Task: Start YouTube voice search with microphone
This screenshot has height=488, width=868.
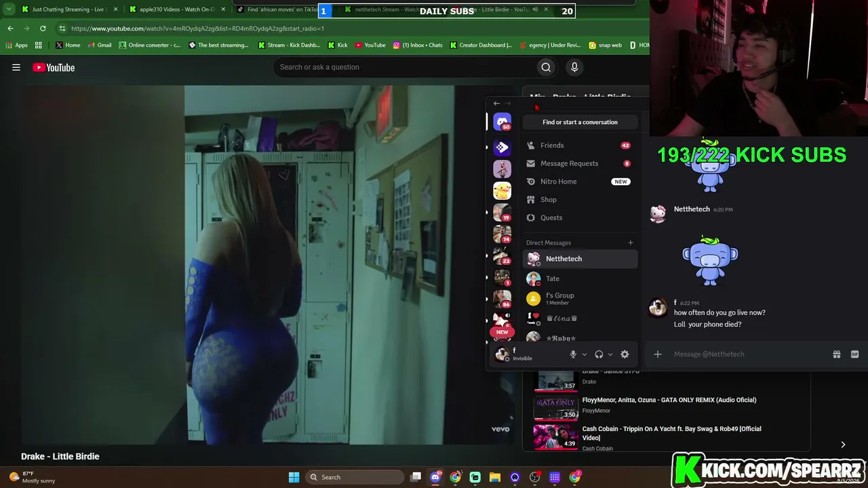Action: [574, 67]
